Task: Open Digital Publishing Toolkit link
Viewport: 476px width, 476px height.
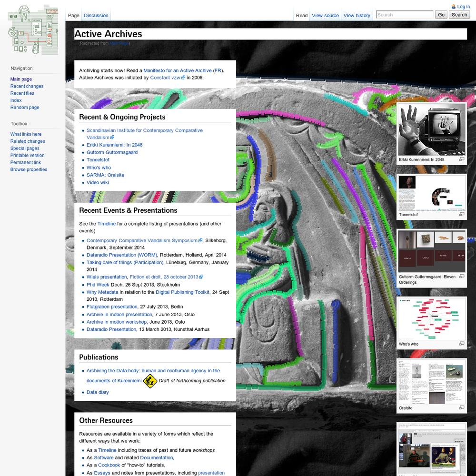Action: (x=182, y=292)
